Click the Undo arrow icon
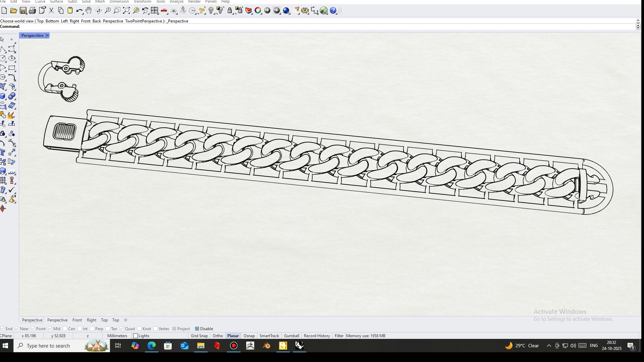The width and height of the screenshot is (644, 362). pyautogui.click(x=79, y=11)
